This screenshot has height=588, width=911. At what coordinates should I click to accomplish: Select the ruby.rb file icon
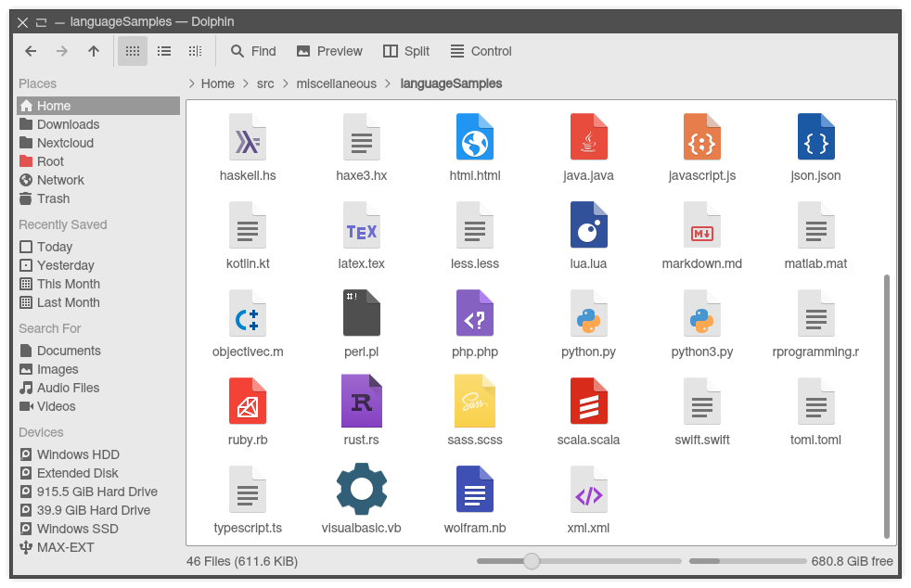click(x=248, y=402)
